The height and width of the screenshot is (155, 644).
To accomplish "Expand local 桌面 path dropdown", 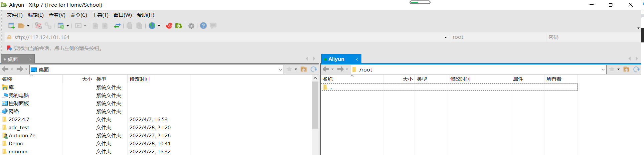I will pos(280,69).
